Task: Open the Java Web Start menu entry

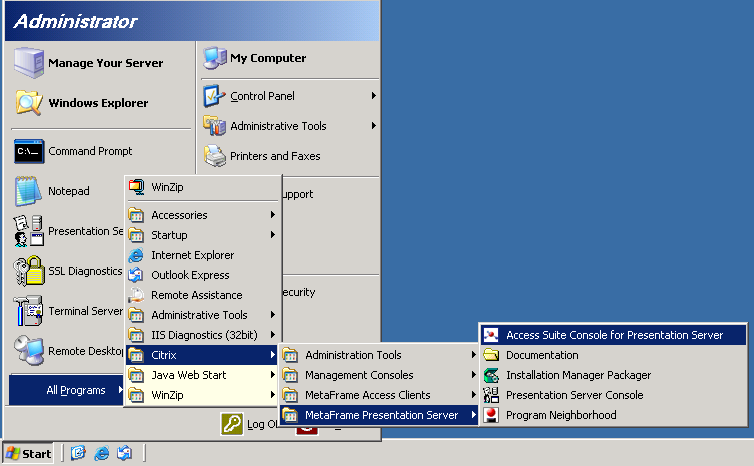Action: 202,375
